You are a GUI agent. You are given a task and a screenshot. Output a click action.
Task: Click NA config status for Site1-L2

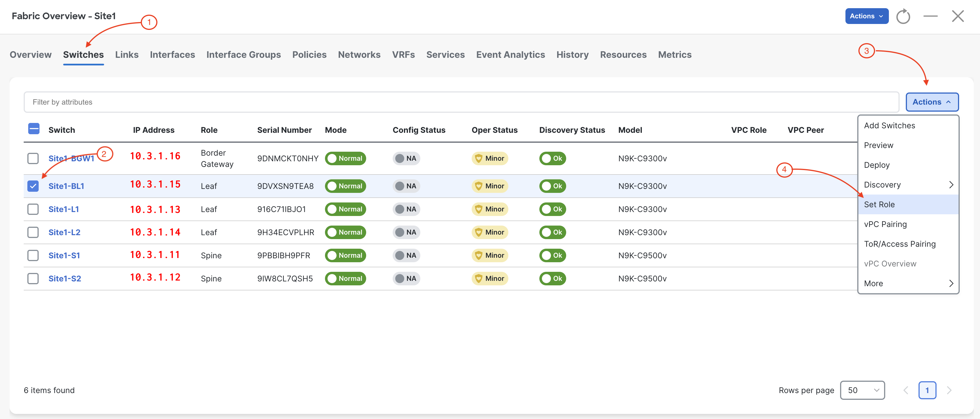[x=406, y=232]
